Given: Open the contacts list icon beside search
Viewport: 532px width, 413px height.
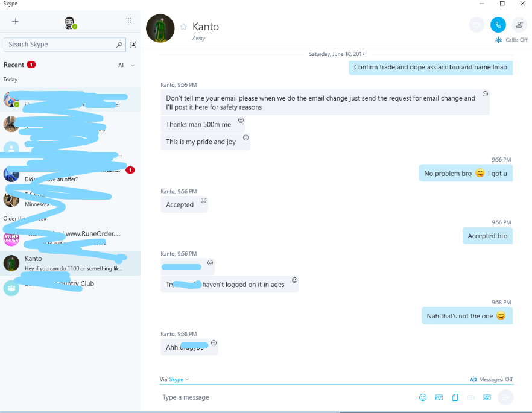Looking at the screenshot, I should click(x=133, y=45).
